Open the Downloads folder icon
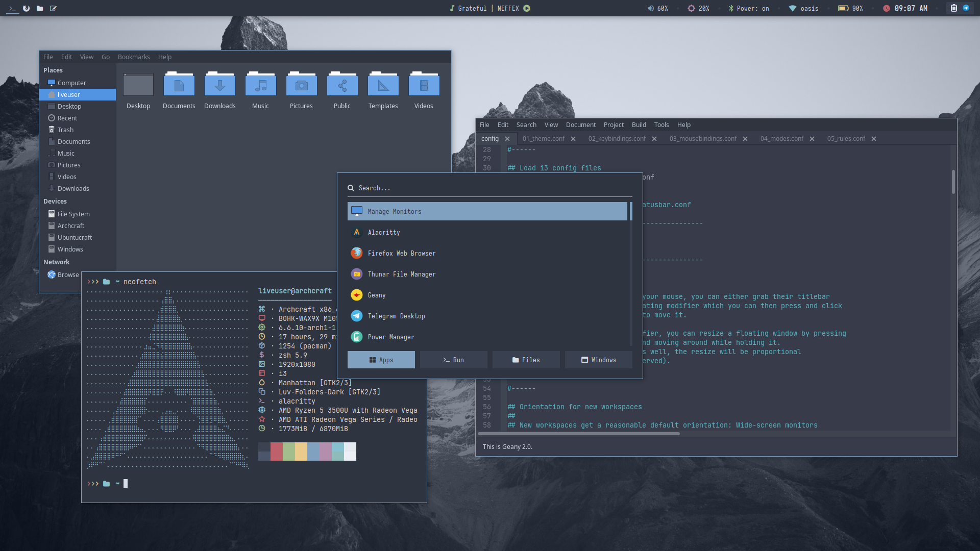This screenshot has height=551, width=980. coord(219,86)
